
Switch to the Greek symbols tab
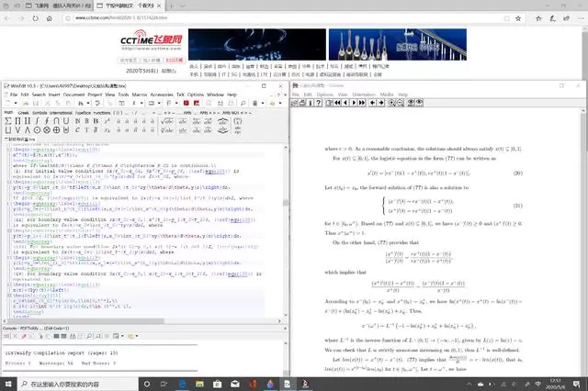23,113
